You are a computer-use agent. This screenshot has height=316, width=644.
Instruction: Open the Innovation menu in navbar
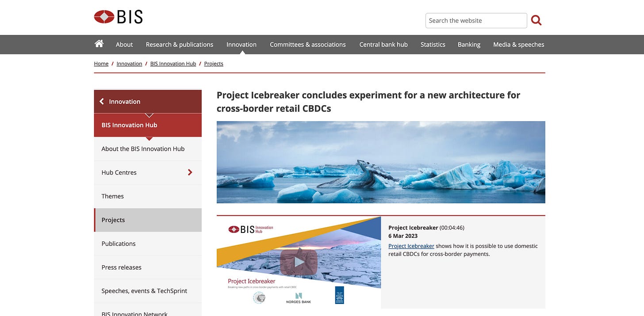pos(241,45)
